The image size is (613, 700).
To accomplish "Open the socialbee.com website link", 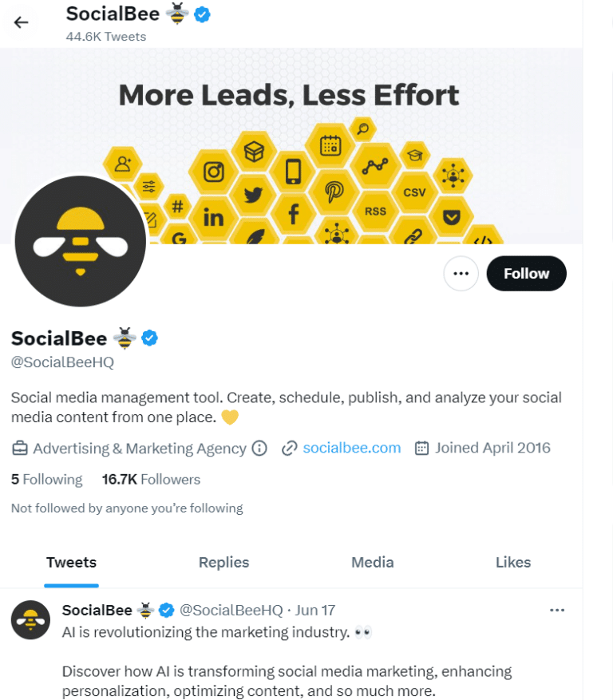I will [x=351, y=448].
